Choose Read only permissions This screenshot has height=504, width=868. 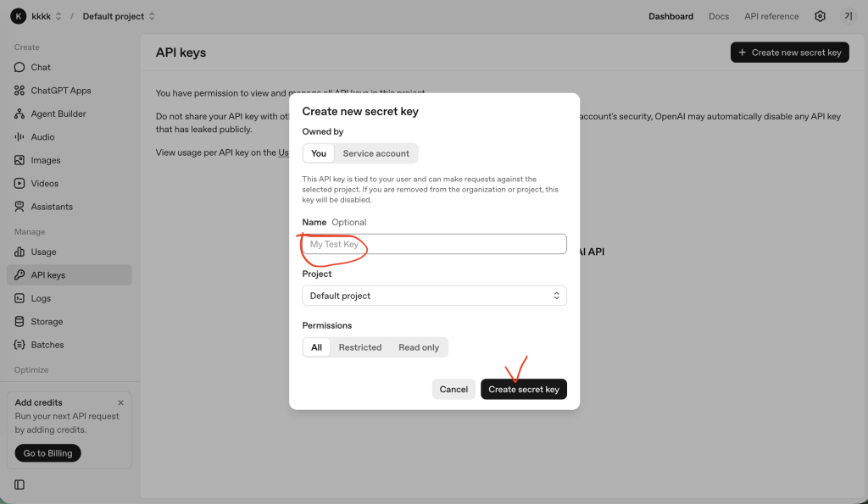point(419,347)
